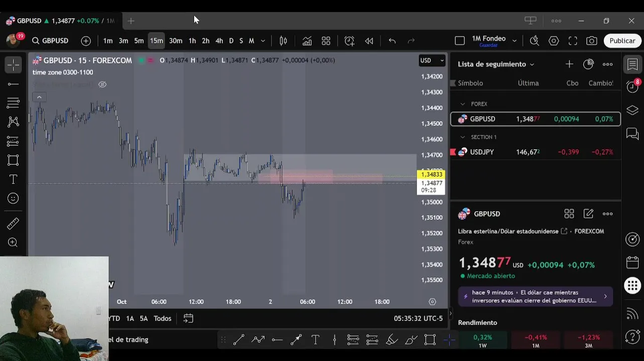
Task: Select the crosshair cursor in left toolbar
Action: click(13, 65)
